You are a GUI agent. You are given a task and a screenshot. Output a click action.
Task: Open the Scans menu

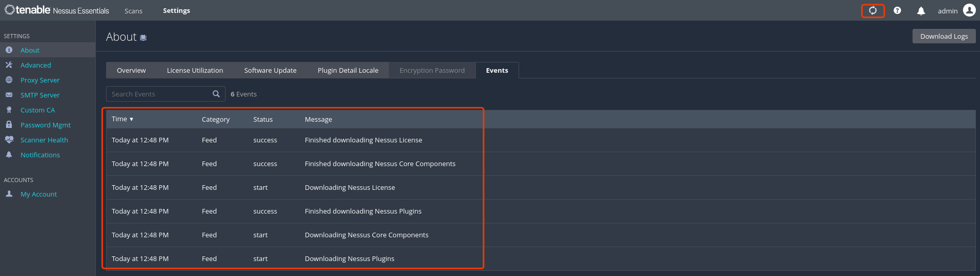pyautogui.click(x=133, y=11)
